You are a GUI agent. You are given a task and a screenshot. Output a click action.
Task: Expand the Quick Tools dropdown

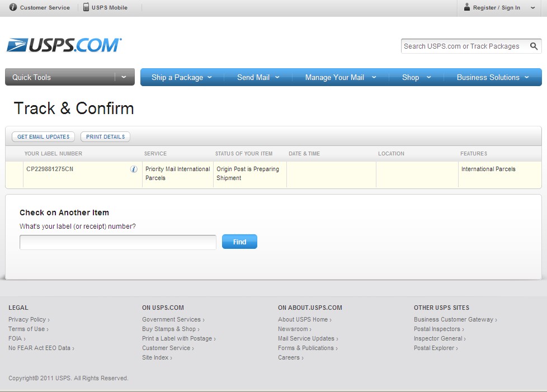(124, 77)
